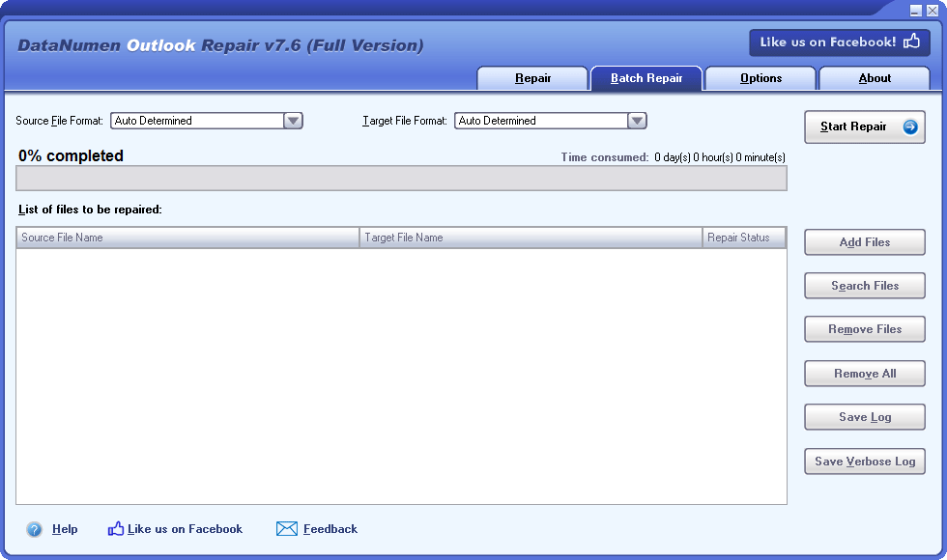Switch to the Batch Repair tab
The width and height of the screenshot is (947, 560).
pyautogui.click(x=646, y=78)
